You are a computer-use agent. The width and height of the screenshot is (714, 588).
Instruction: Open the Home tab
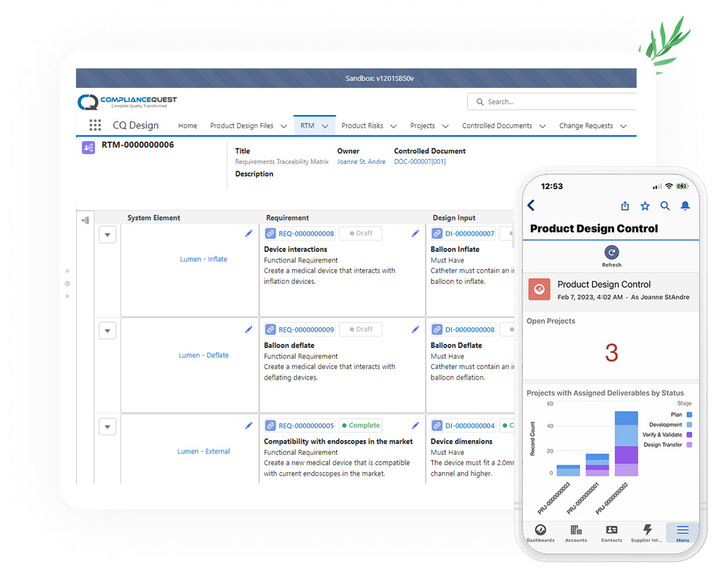tap(188, 126)
